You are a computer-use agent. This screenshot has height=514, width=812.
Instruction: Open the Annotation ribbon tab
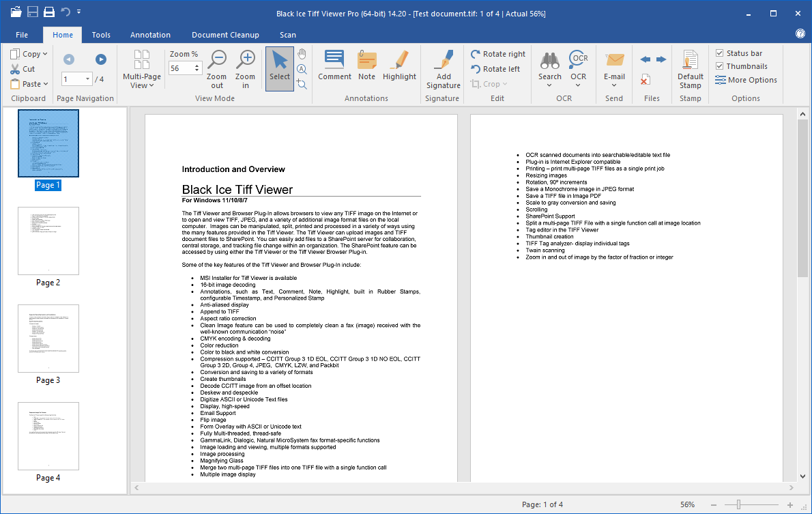click(x=150, y=35)
